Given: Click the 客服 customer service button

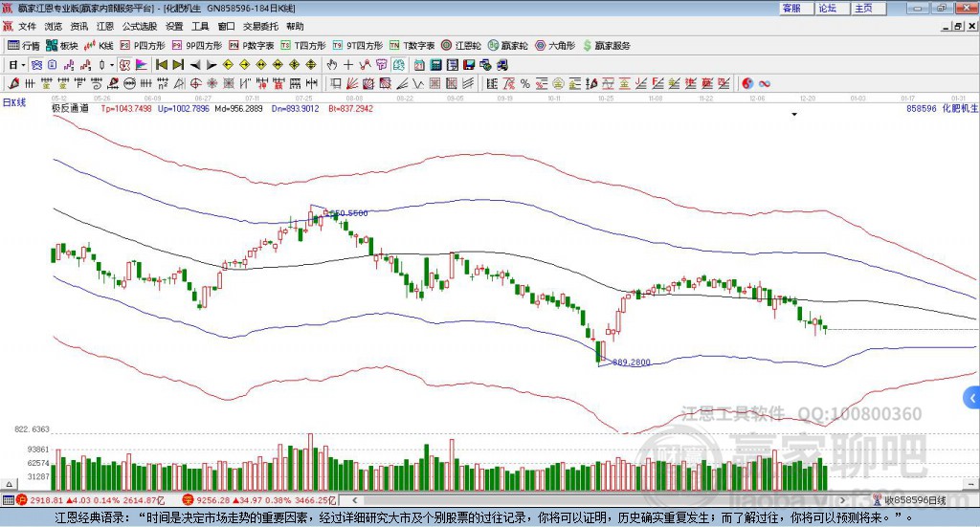Looking at the screenshot, I should (x=796, y=8).
